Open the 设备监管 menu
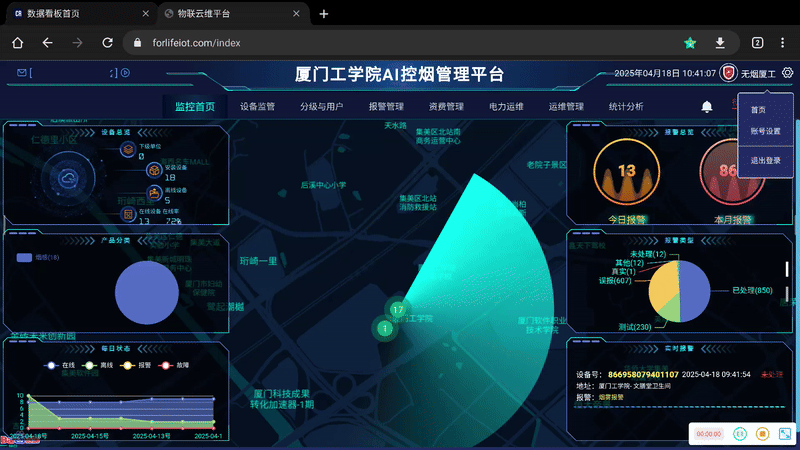This screenshot has width=800, height=450. [257, 107]
